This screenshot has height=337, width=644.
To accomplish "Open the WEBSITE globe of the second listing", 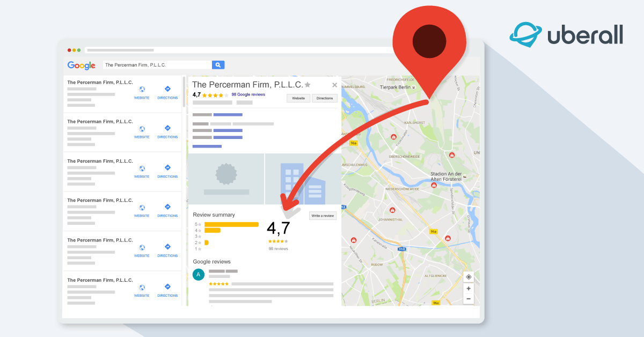I will (x=142, y=129).
